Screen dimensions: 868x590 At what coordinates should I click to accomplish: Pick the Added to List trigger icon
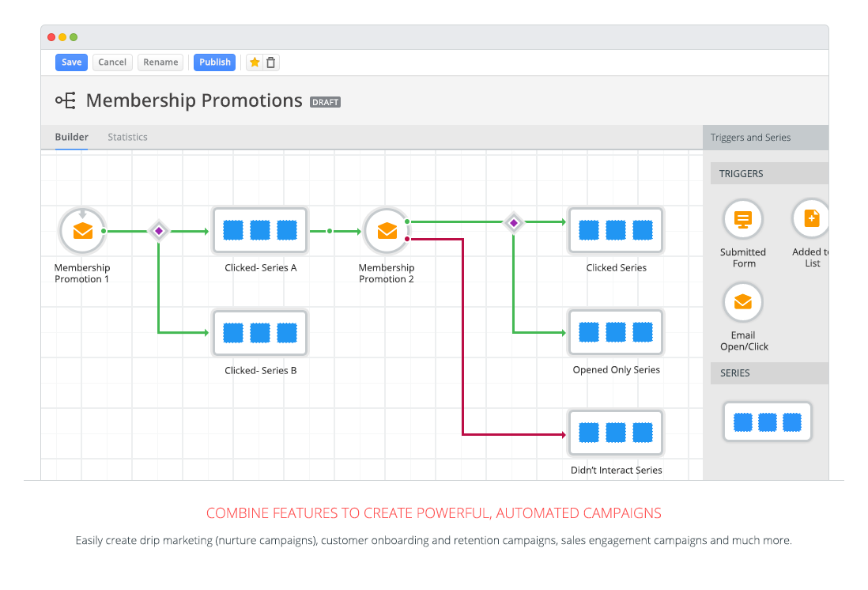tap(811, 219)
